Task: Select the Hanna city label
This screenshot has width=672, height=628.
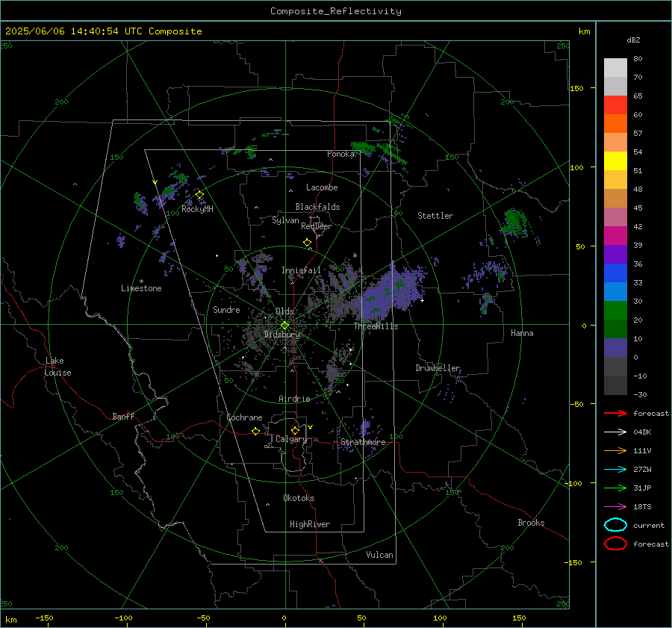Action: click(522, 333)
